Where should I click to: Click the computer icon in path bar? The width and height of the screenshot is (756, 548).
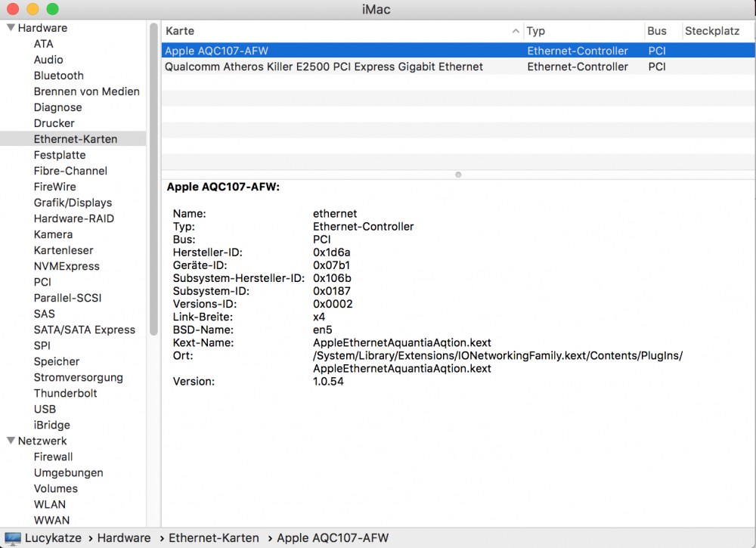tap(13, 538)
